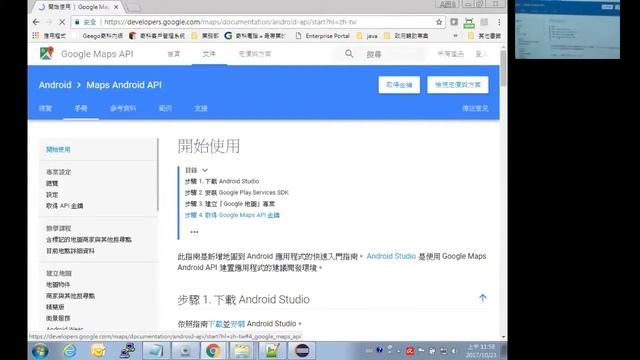This screenshot has width=640, height=360.
Task: Click the grey extension icon beside the Chrome menu
Action: [x=484, y=22]
